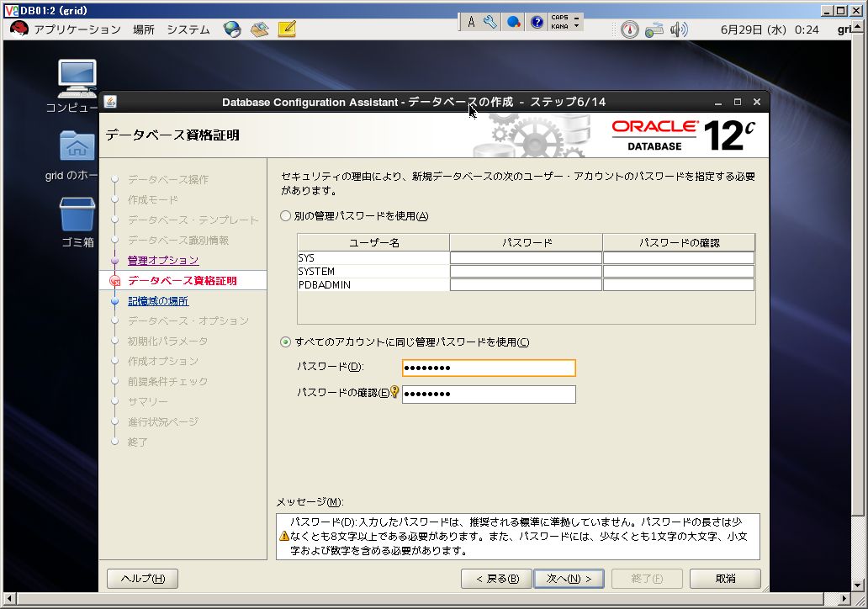Click the password hint key icon
The width and height of the screenshot is (868, 609).
[x=394, y=391]
